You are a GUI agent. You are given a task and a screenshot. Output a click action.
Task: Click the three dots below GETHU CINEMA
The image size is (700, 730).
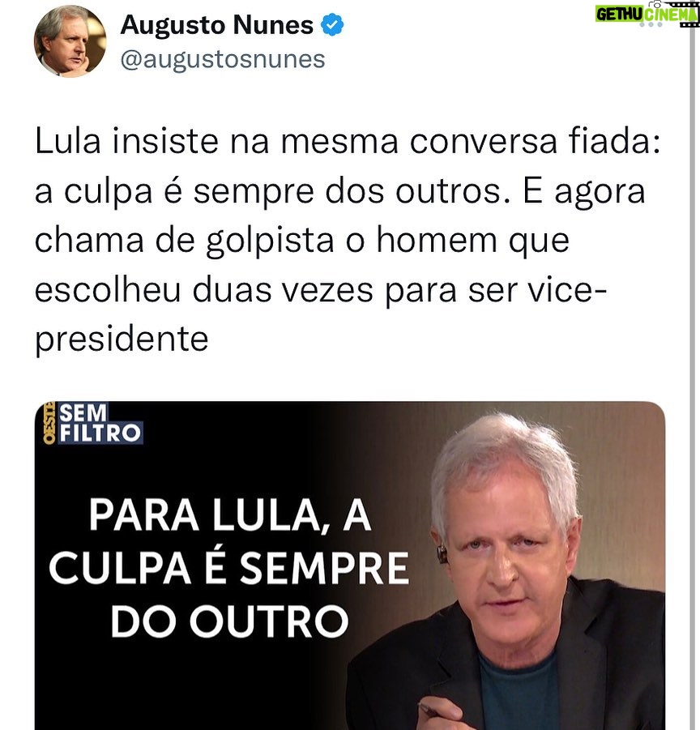pos(651,24)
